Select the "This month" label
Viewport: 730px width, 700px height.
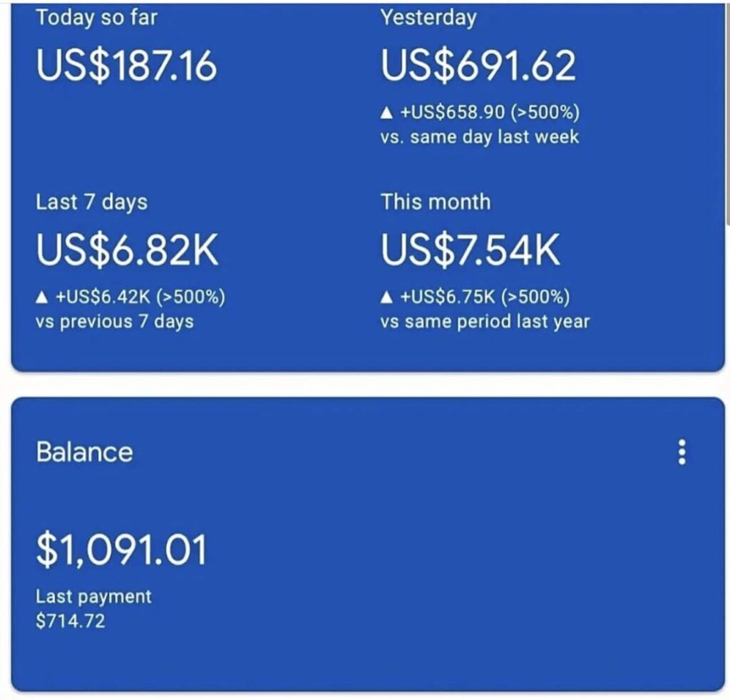pos(436,202)
